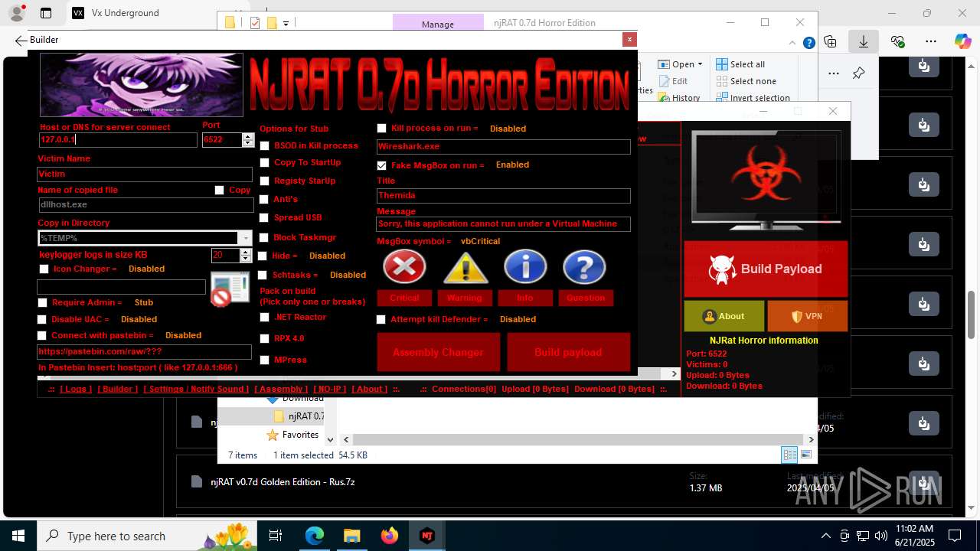Open browser profile avatar icon
The image size is (980, 551).
(x=16, y=13)
